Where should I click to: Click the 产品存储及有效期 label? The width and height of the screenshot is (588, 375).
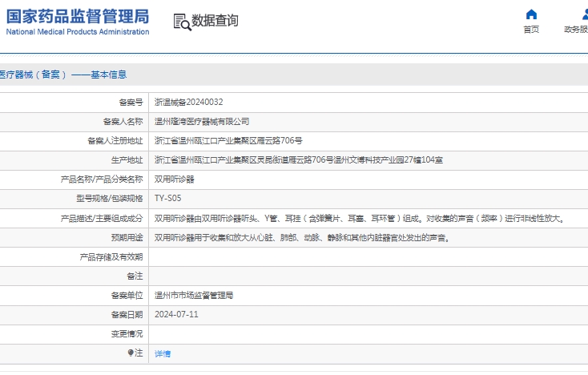tap(111, 257)
